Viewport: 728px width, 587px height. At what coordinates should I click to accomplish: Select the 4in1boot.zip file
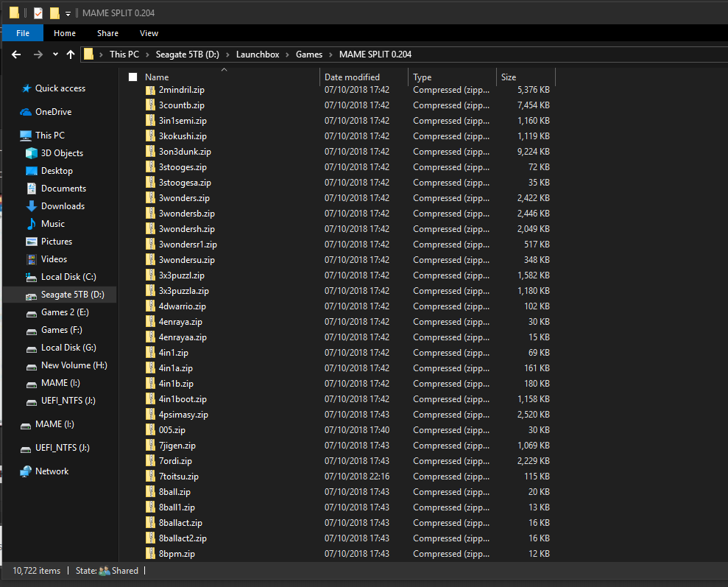point(183,399)
